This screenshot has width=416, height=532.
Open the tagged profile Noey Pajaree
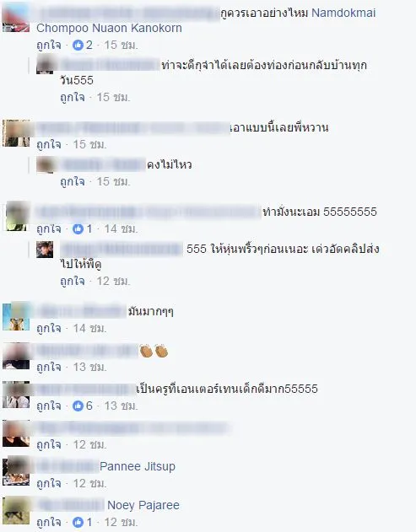(x=143, y=506)
